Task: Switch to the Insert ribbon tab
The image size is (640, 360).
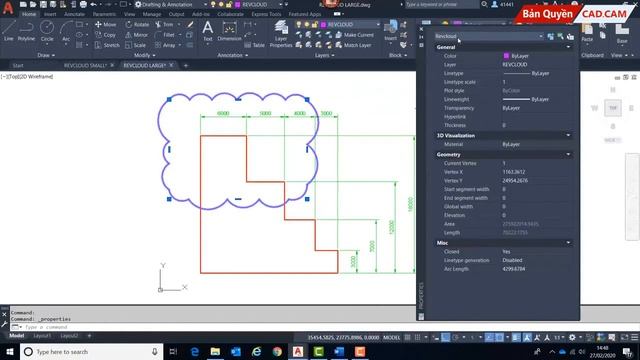Action: click(50, 14)
